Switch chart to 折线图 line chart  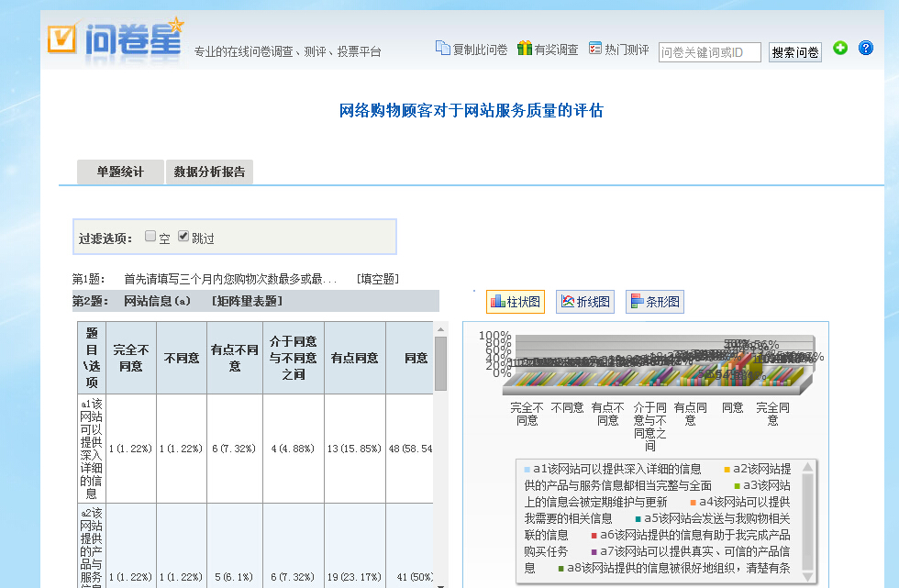(585, 302)
